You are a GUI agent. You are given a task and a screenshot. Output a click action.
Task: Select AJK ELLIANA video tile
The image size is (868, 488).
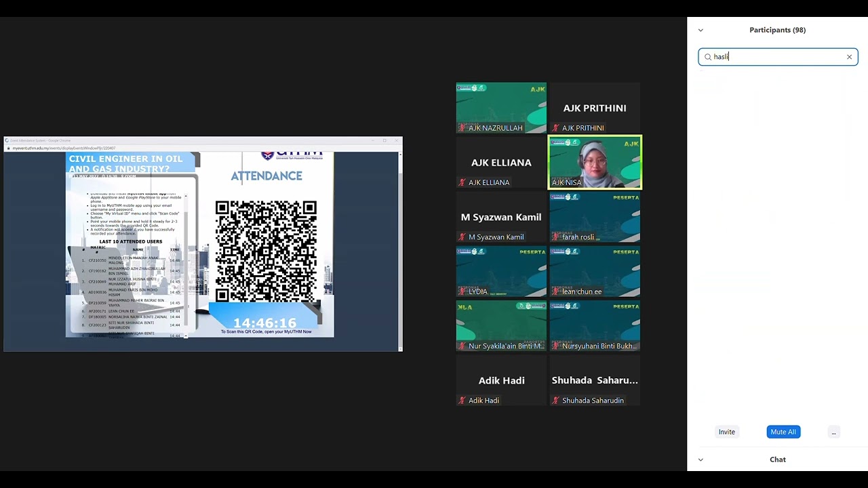point(501,163)
